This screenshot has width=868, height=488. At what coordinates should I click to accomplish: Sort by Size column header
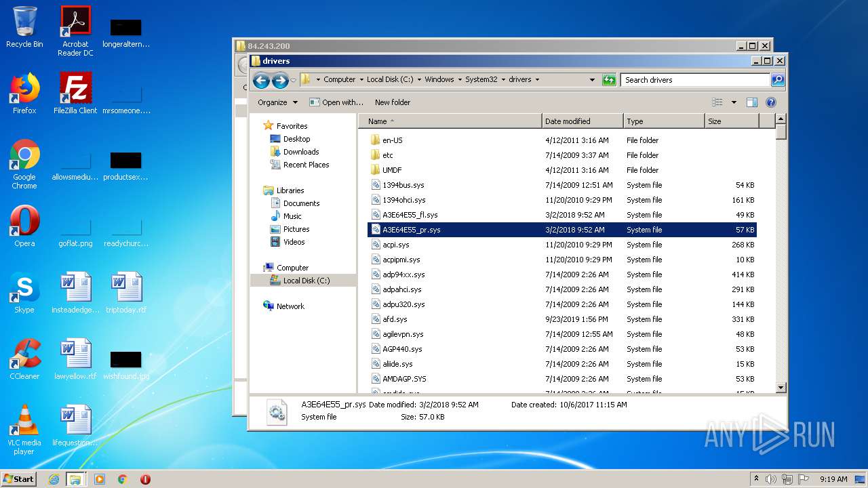coord(732,121)
